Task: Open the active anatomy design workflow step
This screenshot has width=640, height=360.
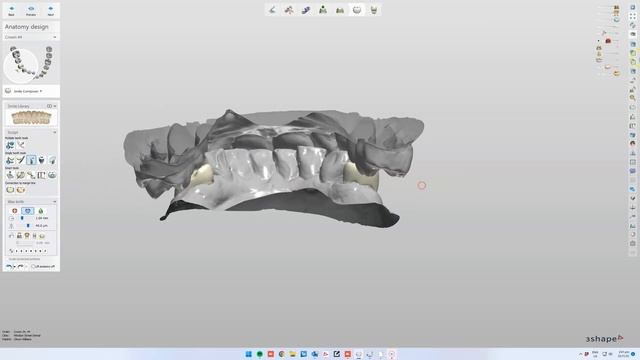Action: [357, 10]
